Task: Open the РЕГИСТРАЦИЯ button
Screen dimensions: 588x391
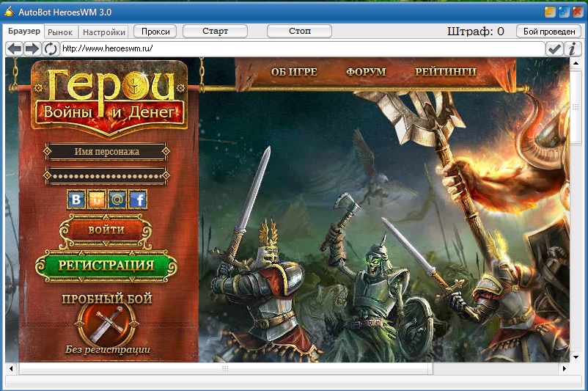Action: tap(106, 266)
